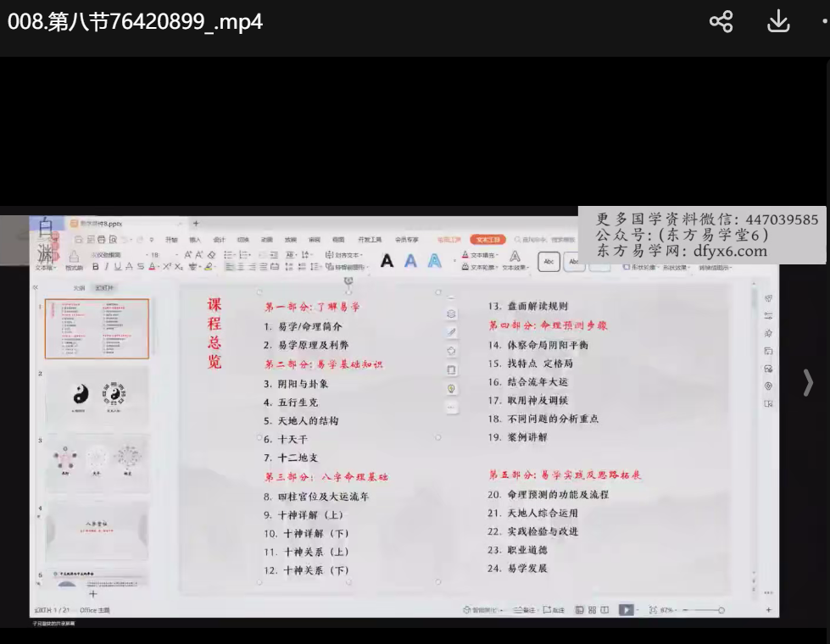Switch to the 大纲 outline panel tab
Screen dimensions: 830x644
pyautogui.click(x=79, y=288)
